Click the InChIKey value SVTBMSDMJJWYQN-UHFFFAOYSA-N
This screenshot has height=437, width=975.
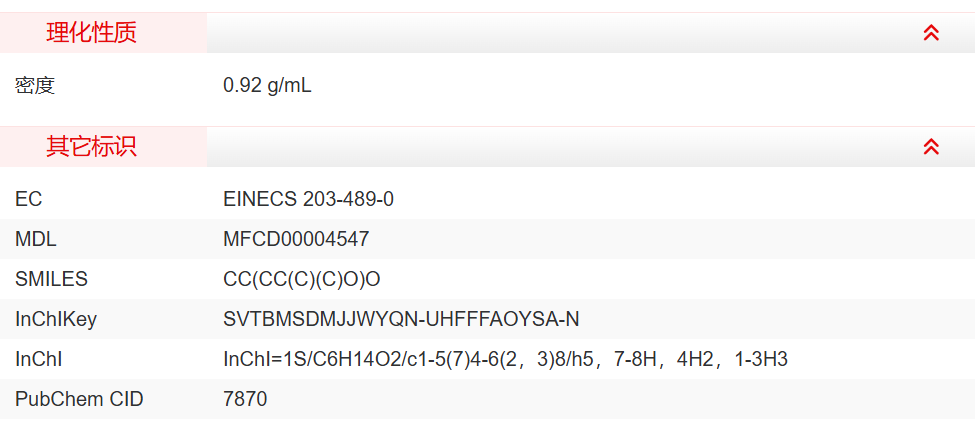[401, 319]
